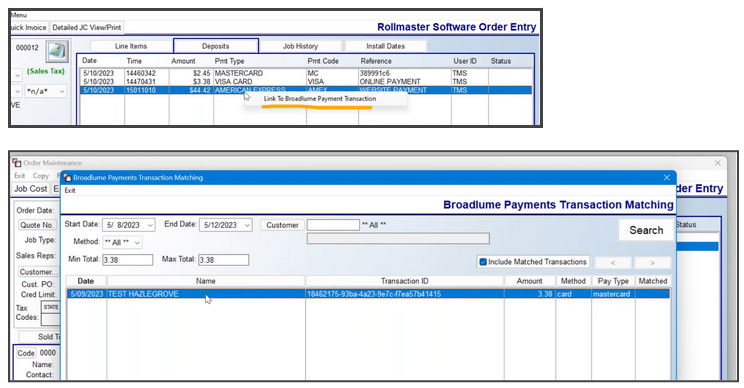
Task: Expand the Method ** All ** dropdown
Action: click(x=137, y=242)
